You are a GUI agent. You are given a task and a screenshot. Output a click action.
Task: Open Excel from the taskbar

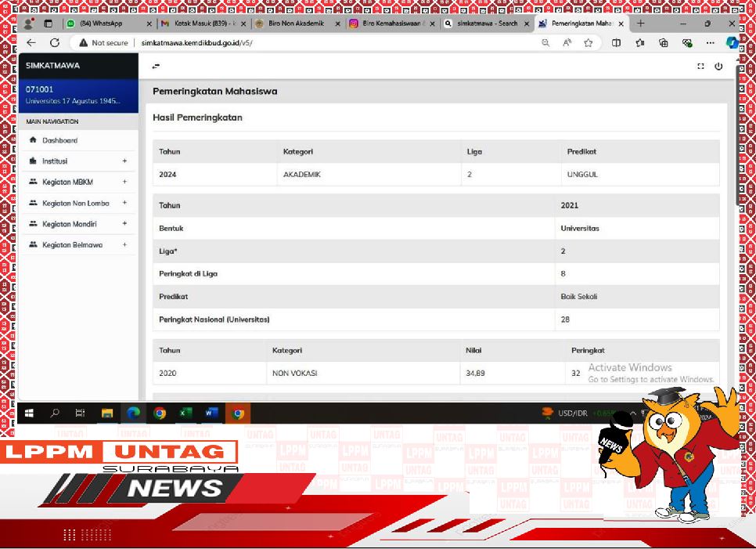[185, 413]
